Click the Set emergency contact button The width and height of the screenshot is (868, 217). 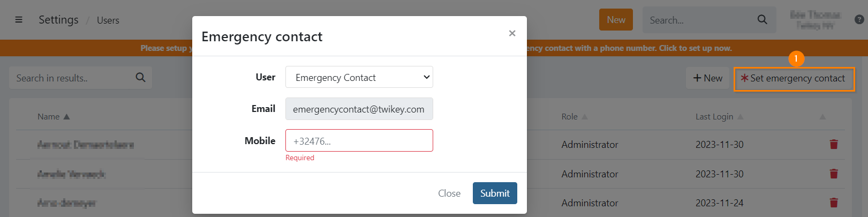794,78
